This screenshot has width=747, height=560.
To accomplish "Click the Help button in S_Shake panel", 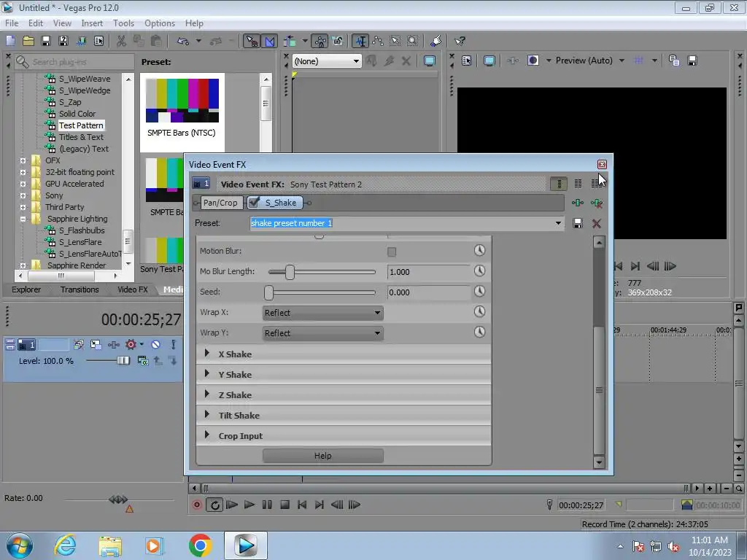I will pos(322,456).
